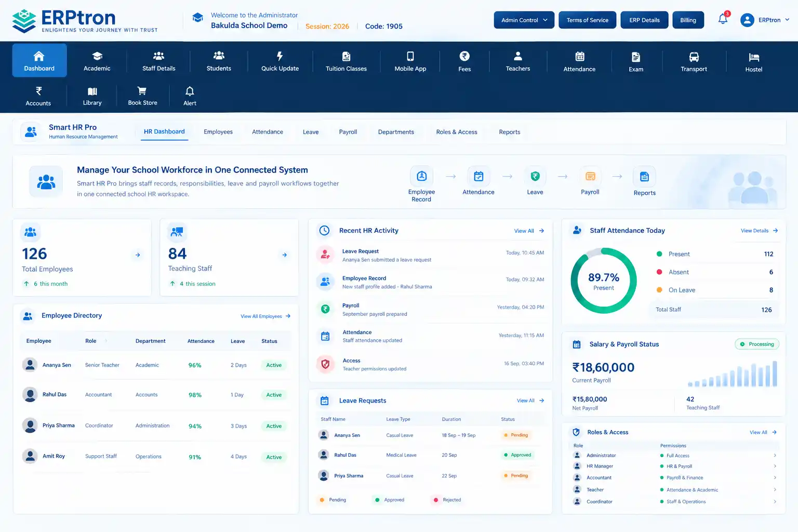
Task: Open Total Employees card arrow
Action: tap(138, 255)
